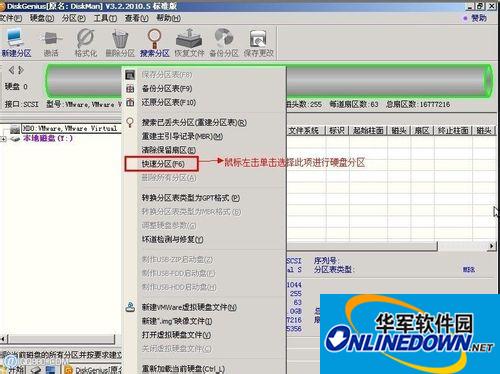
Task: Click the 激活 toolbar icon
Action: click(x=51, y=43)
